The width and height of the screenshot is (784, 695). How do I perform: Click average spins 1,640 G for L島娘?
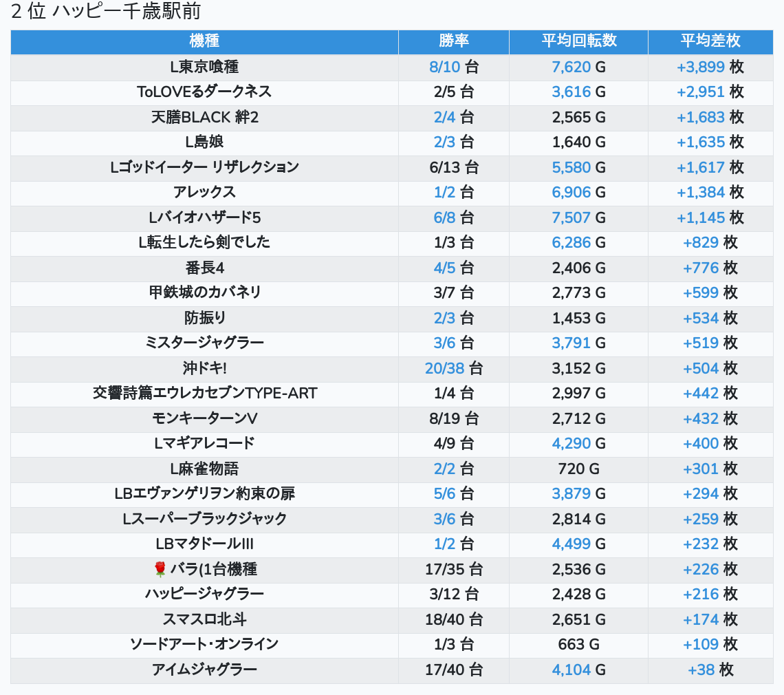(x=578, y=142)
